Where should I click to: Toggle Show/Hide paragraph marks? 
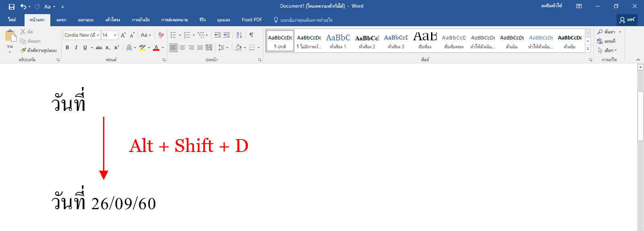[x=252, y=35]
